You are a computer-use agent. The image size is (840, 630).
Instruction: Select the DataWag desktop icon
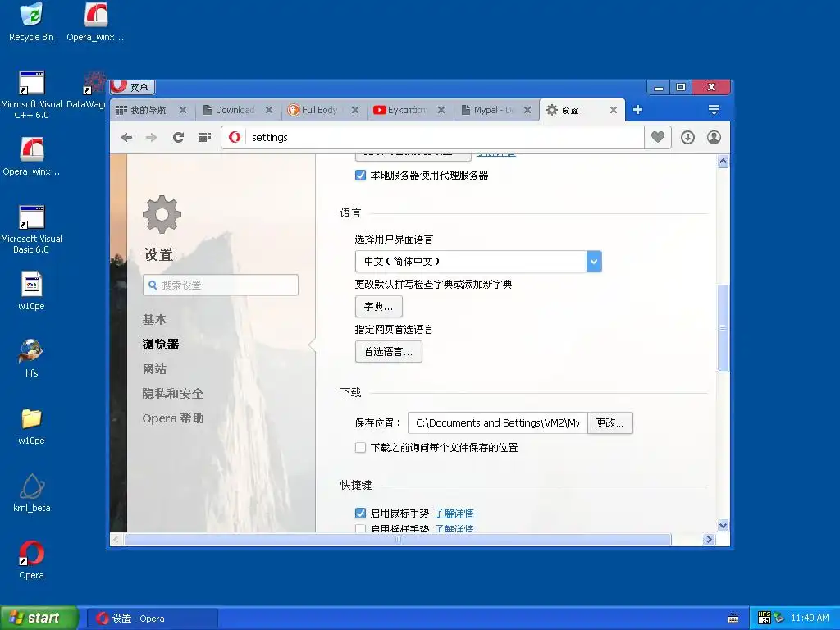pyautogui.click(x=85, y=90)
